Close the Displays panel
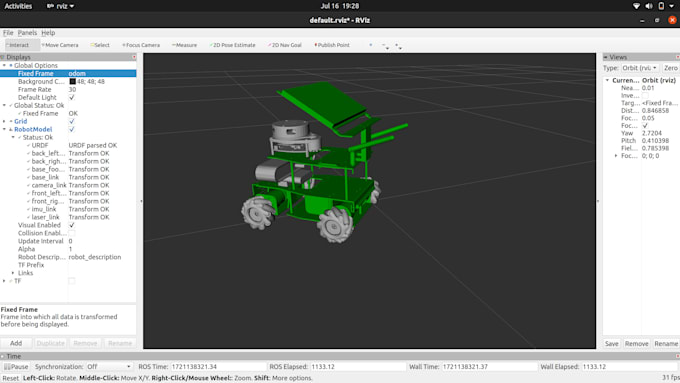This screenshot has width=680, height=383. point(134,57)
